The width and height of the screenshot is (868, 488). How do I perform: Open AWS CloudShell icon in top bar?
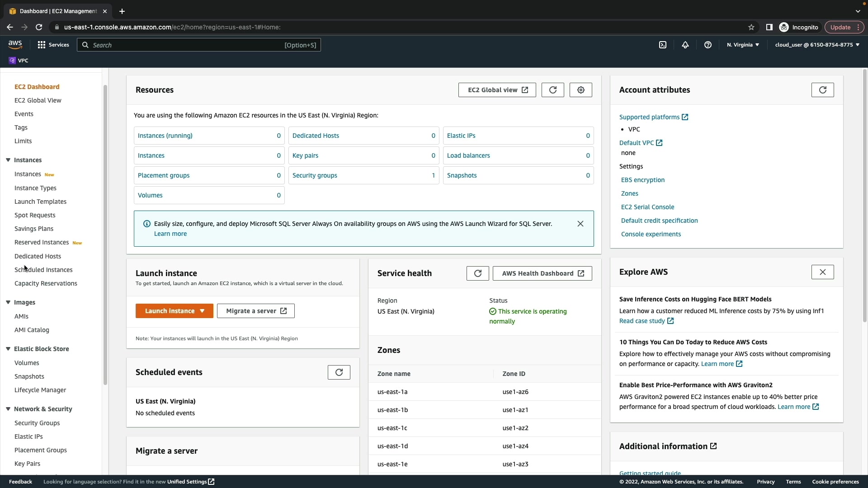[662, 45]
